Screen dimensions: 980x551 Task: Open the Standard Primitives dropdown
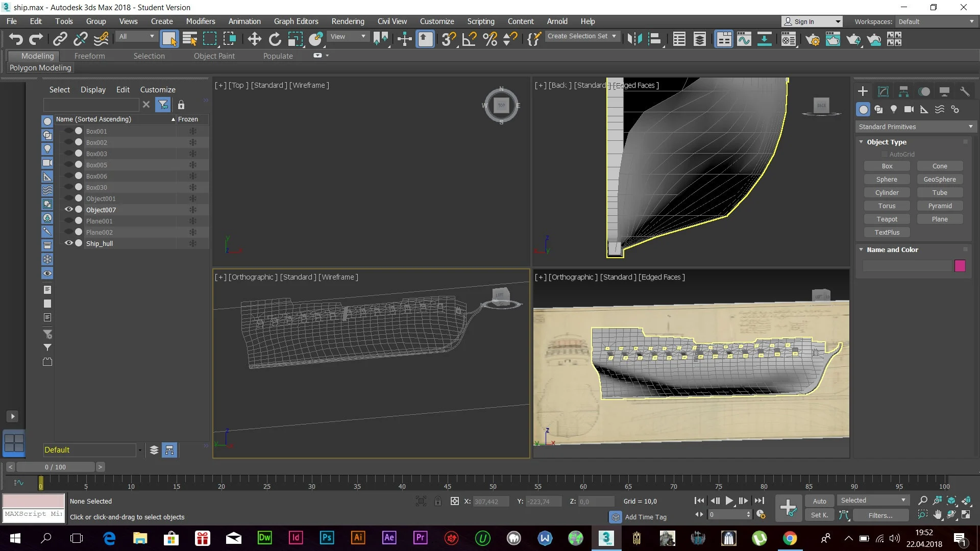(x=915, y=127)
